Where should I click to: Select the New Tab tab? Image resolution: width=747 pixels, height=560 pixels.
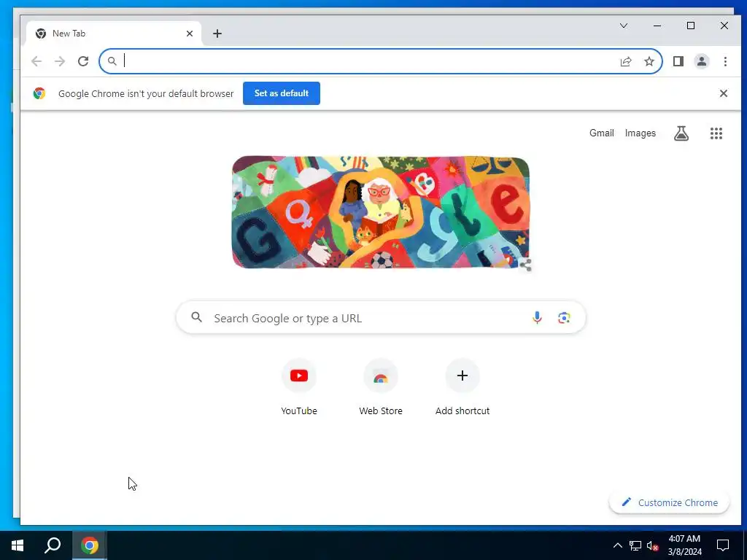tap(113, 34)
